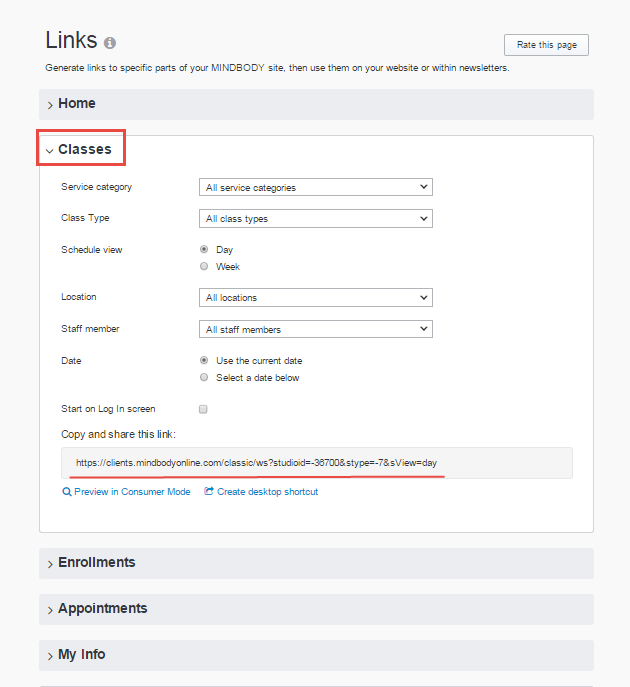Click the Create desktop shortcut icon
This screenshot has width=630, height=687.
(209, 492)
